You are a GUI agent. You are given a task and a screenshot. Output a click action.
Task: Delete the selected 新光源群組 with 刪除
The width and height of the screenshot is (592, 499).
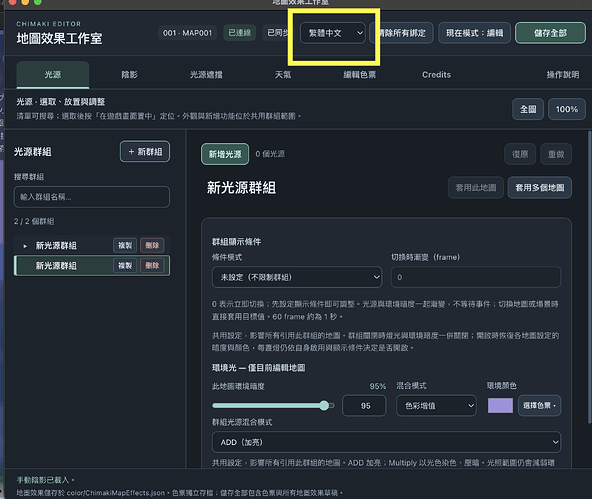pos(152,266)
